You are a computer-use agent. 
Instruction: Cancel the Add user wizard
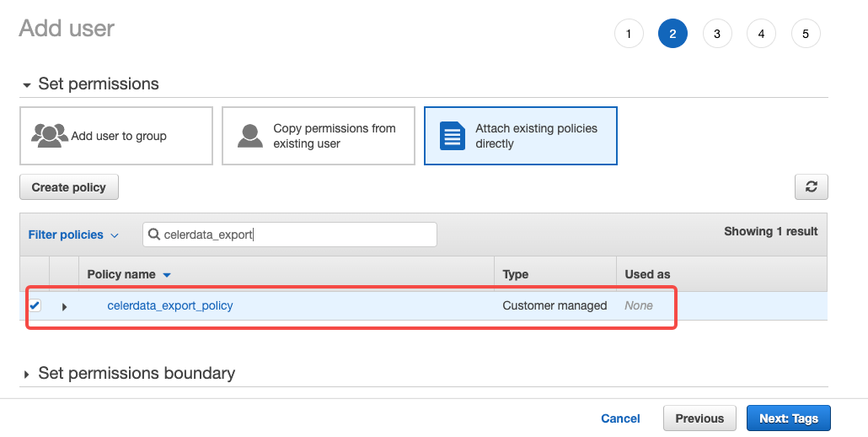click(620, 418)
